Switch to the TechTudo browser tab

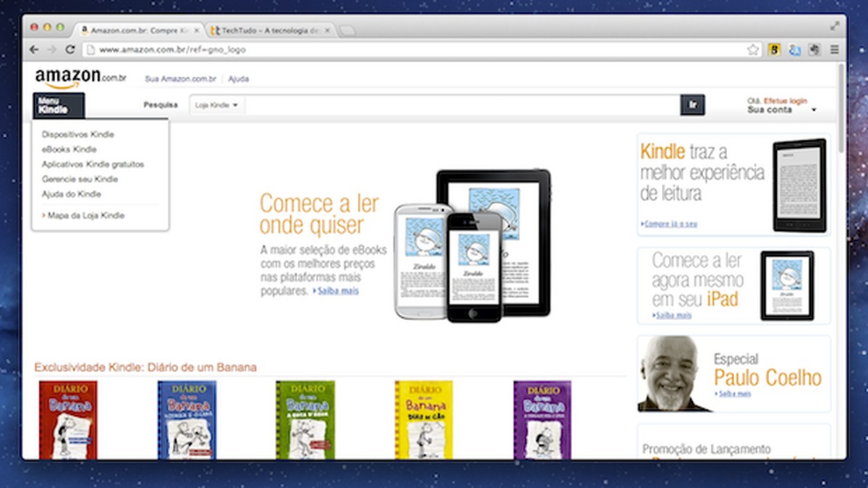268,31
